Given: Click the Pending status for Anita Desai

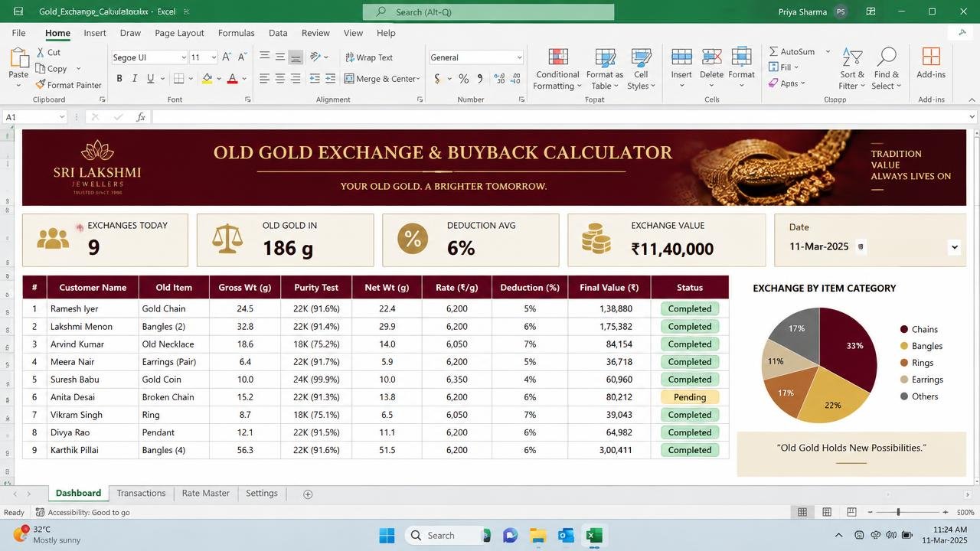Looking at the screenshot, I should [690, 397].
